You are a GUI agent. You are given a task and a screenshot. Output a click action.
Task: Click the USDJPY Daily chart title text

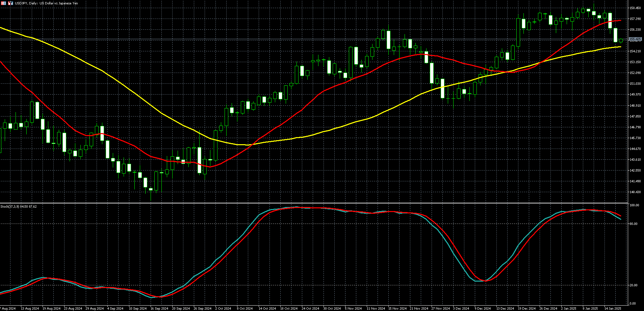tap(46, 3)
